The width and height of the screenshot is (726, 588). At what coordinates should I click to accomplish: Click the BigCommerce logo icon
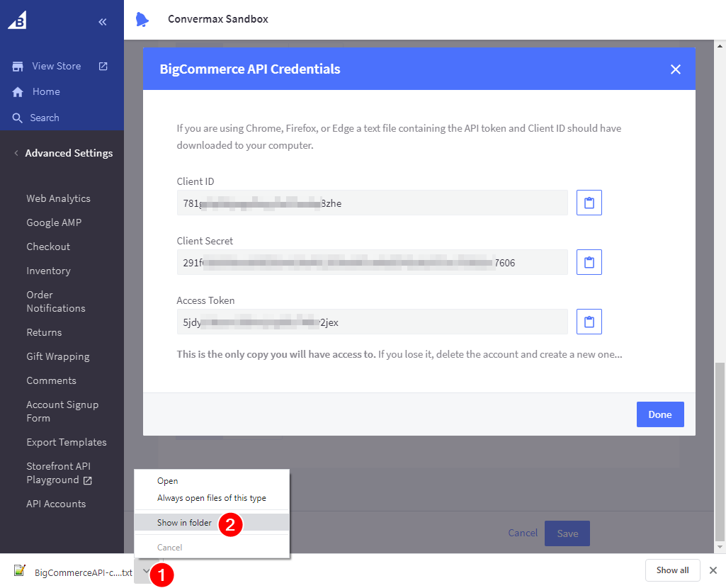pyautogui.click(x=18, y=21)
